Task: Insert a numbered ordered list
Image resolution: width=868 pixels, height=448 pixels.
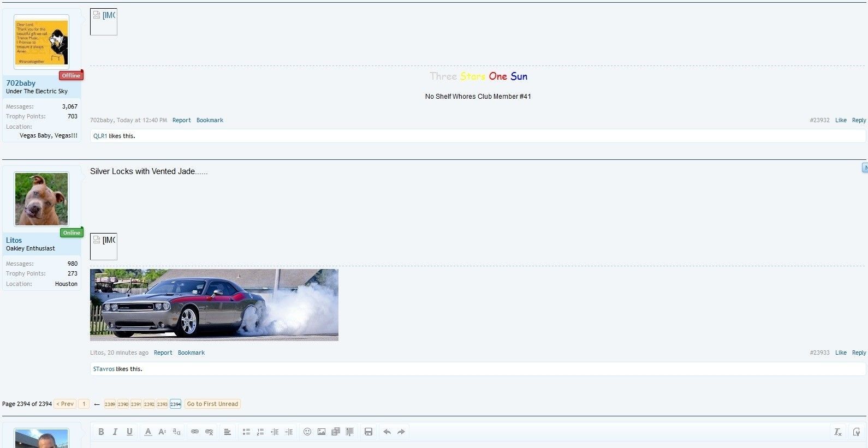Action: click(x=260, y=432)
